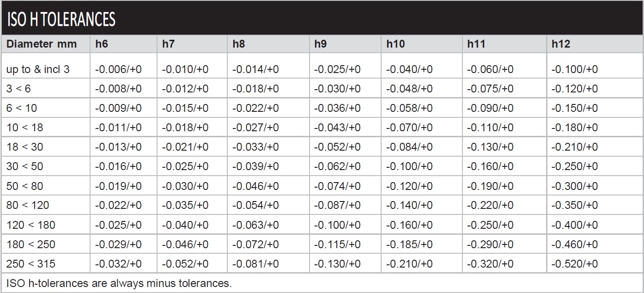Click the h6 column header
This screenshot has height=293, width=644.
102,44
